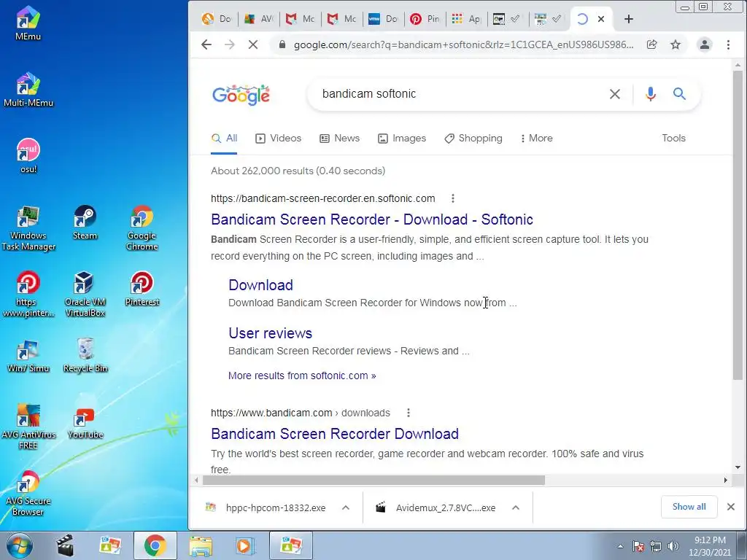Click the blue search magnifier button
The width and height of the screenshot is (747, 560).
[679, 94]
